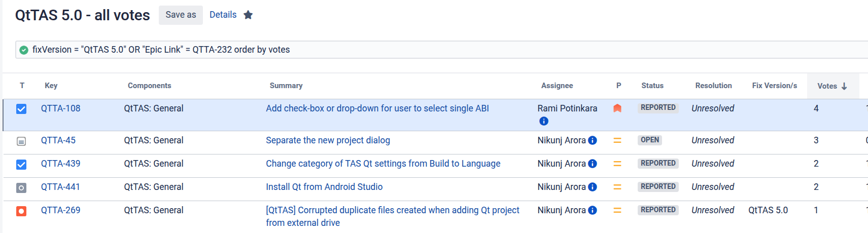Open the Details link
The height and width of the screenshot is (233, 868).
(223, 15)
